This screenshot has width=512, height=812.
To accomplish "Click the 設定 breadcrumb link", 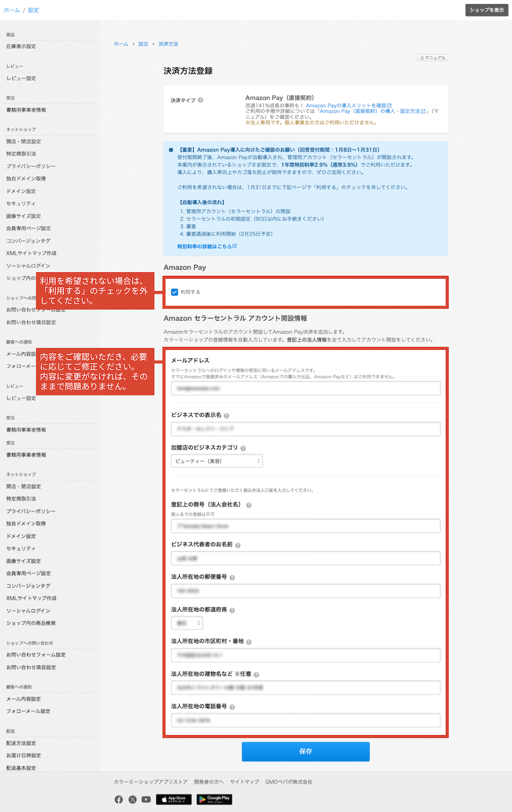I will tap(143, 44).
